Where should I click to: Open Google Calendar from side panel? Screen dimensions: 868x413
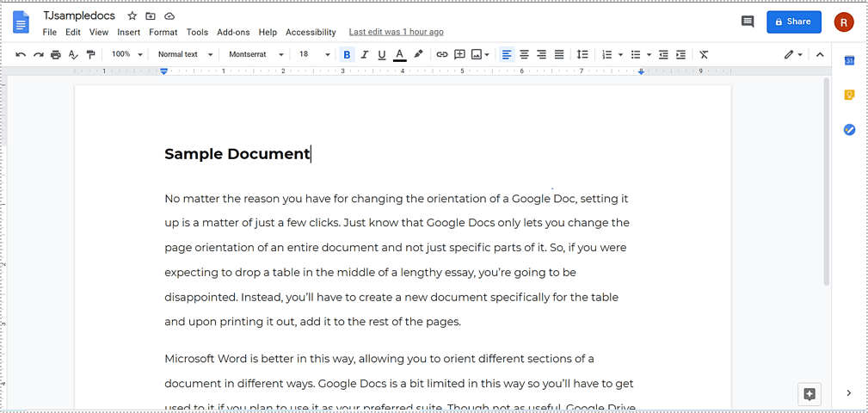849,61
